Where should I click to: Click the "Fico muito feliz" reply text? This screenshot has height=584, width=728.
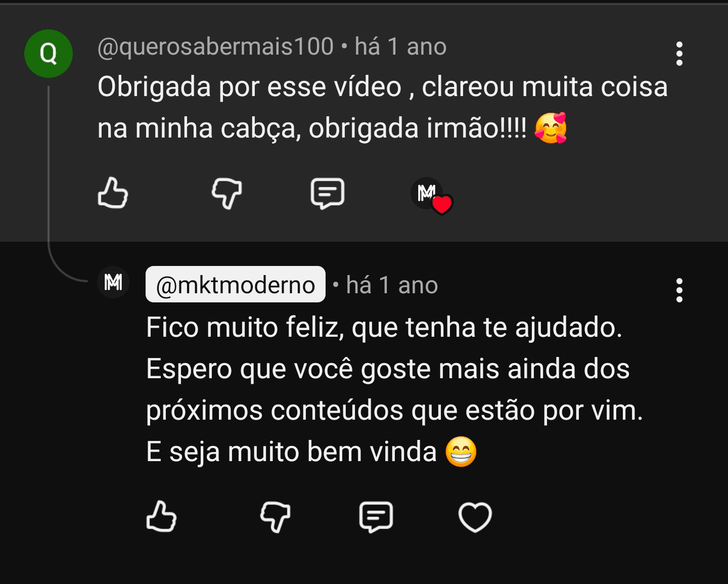(384, 327)
